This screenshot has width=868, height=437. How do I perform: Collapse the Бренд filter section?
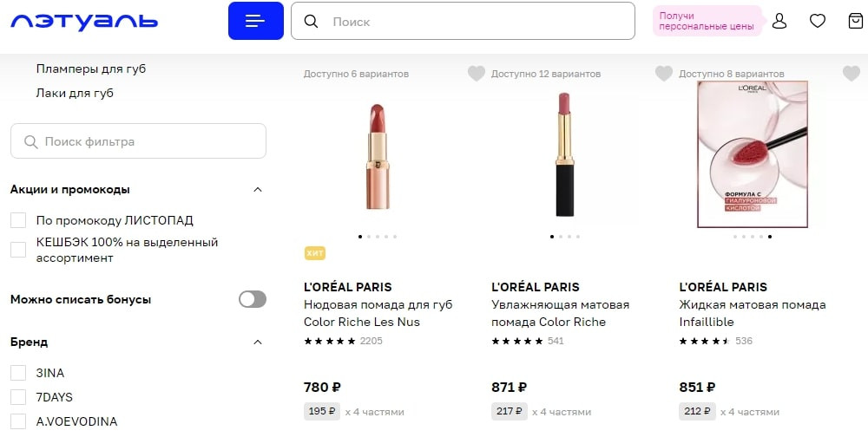(x=257, y=342)
